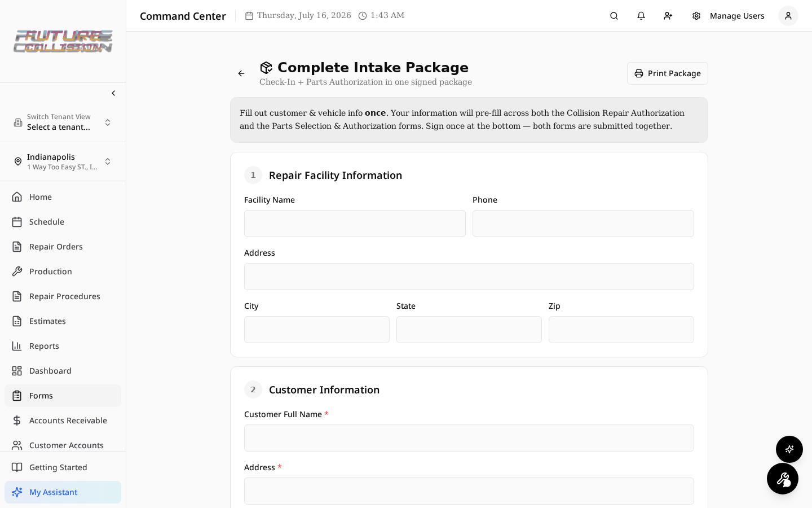Open Production page
The image size is (812, 508).
[x=63, y=271]
